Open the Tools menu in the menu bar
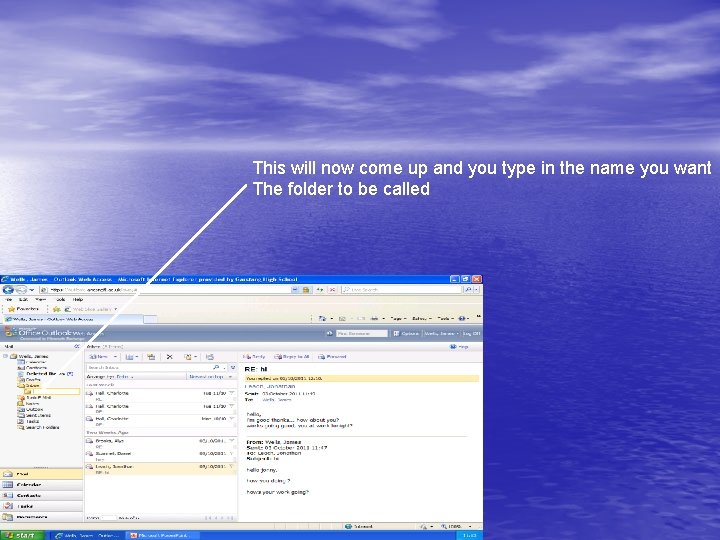This screenshot has height=540, width=720. point(60,299)
